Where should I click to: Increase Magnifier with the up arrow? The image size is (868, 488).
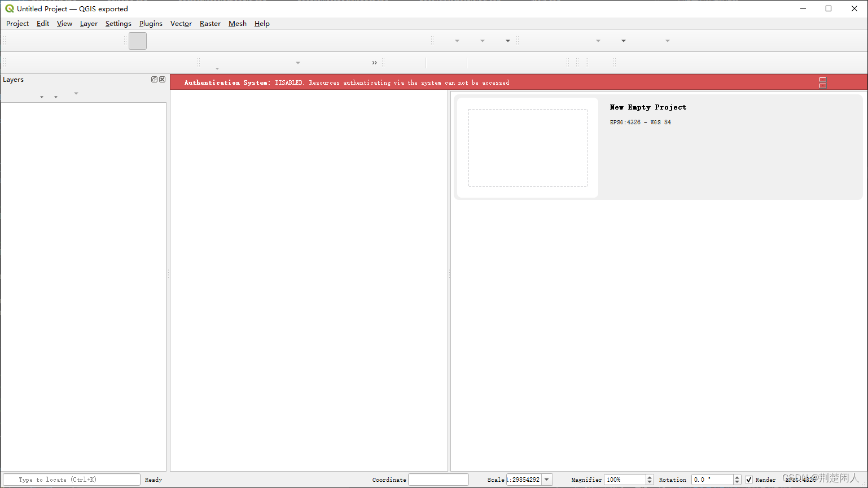(x=650, y=477)
